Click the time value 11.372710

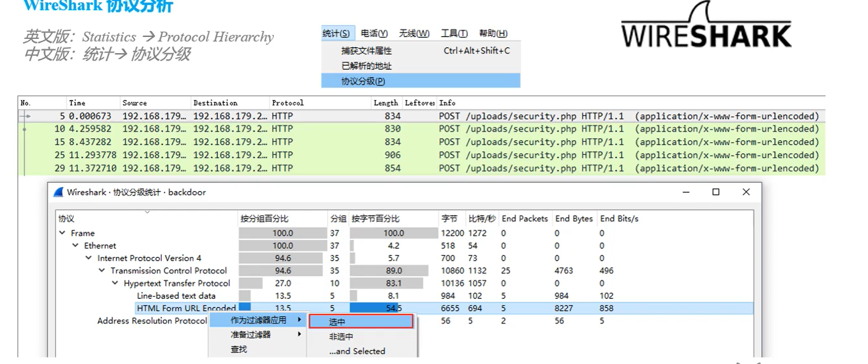tap(93, 168)
